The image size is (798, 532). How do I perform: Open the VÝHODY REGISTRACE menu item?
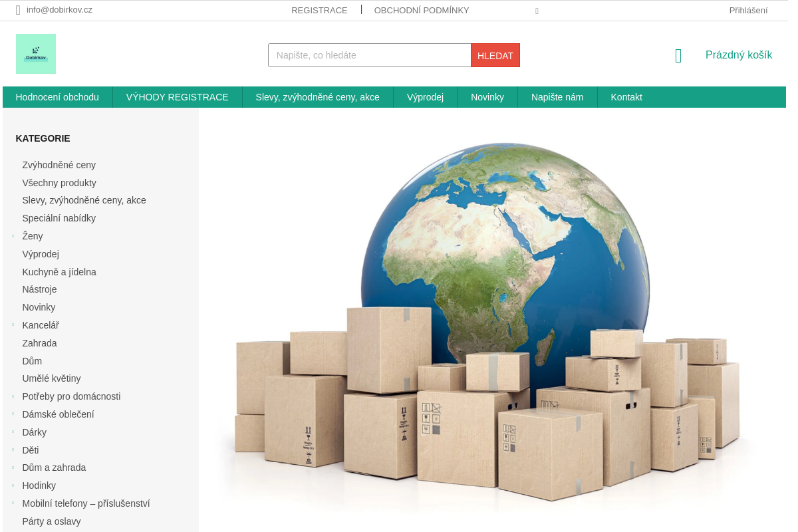click(178, 97)
